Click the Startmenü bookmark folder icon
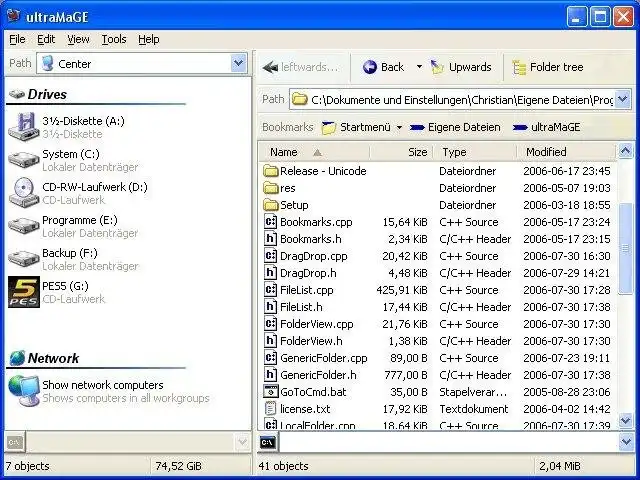 (329, 127)
